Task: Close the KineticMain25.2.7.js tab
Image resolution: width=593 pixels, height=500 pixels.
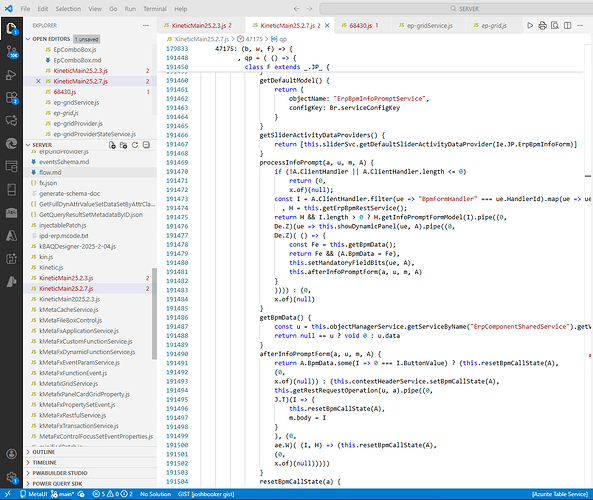Action: (x=327, y=25)
